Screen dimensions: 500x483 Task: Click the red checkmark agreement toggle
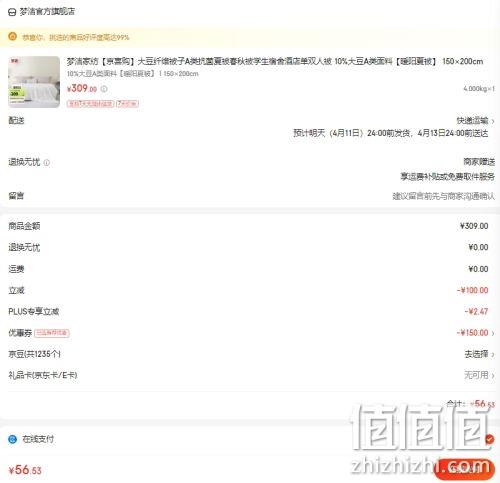(x=489, y=439)
